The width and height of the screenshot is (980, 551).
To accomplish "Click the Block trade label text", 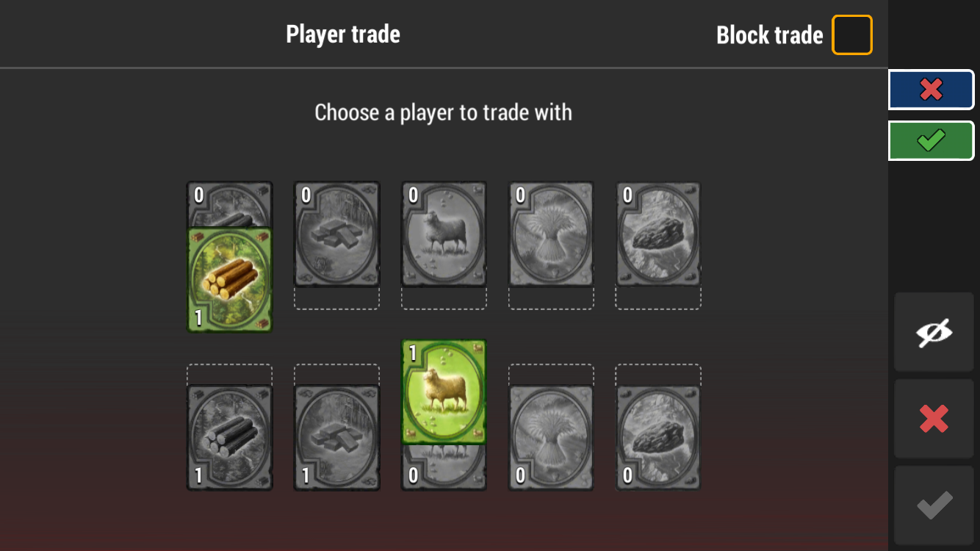I will 769,35.
